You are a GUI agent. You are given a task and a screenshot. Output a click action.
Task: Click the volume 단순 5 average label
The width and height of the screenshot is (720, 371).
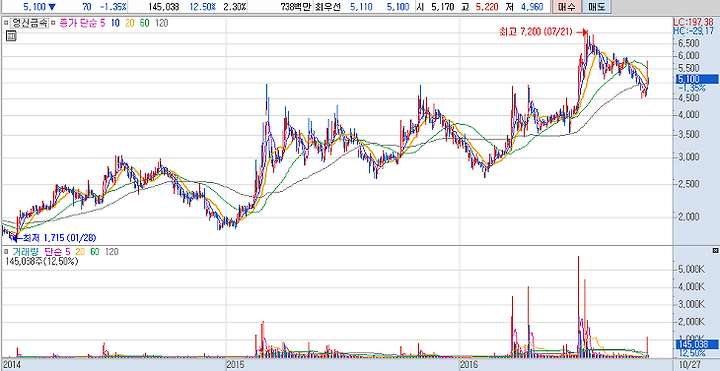57,251
